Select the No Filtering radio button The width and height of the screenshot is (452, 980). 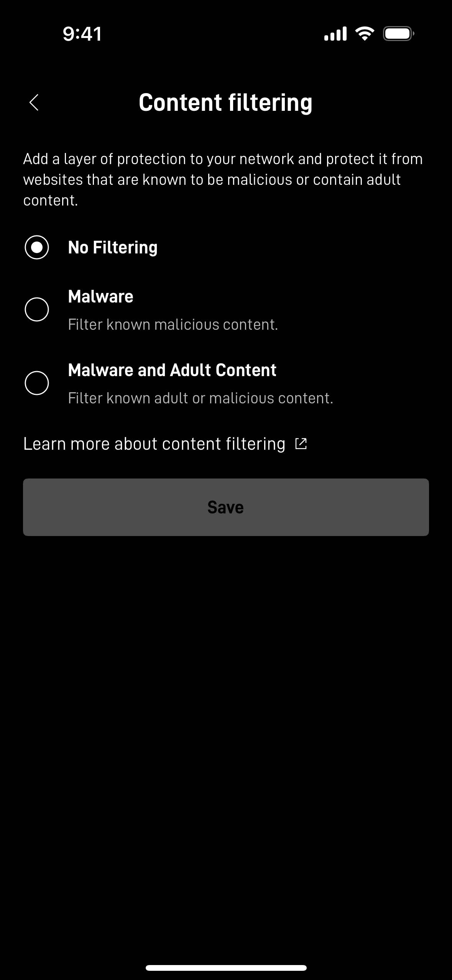37,247
